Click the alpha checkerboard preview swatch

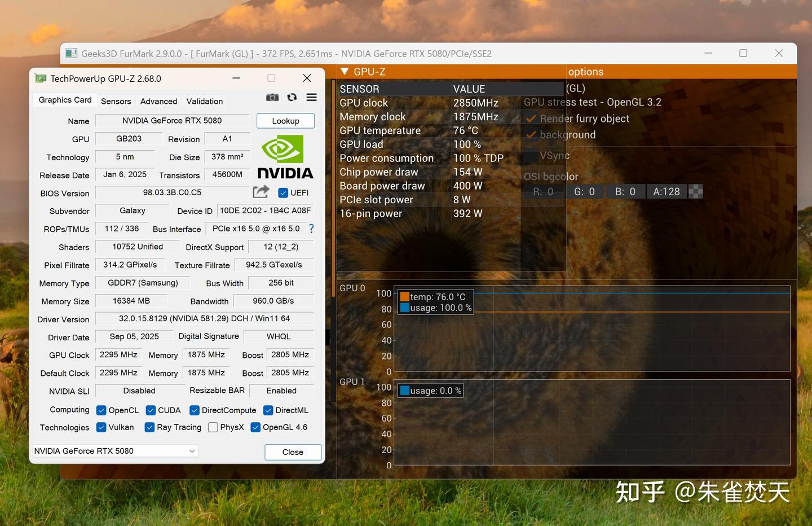point(696,192)
